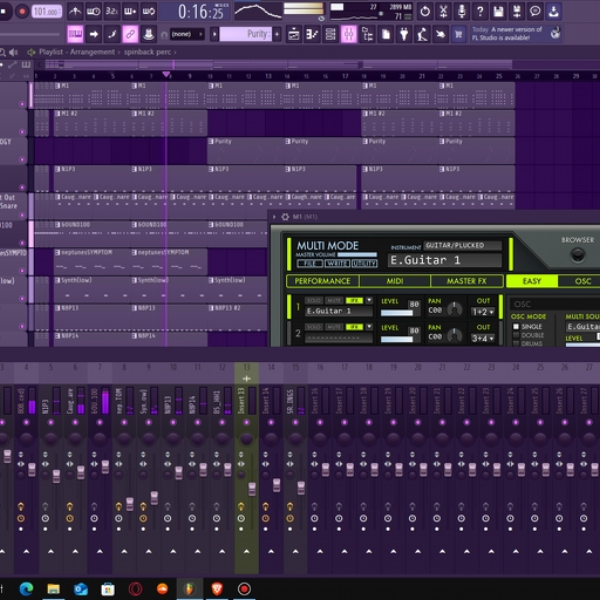Switch to the MIDI tab in M1
Image resolution: width=600 pixels, height=600 pixels.
[x=395, y=281]
